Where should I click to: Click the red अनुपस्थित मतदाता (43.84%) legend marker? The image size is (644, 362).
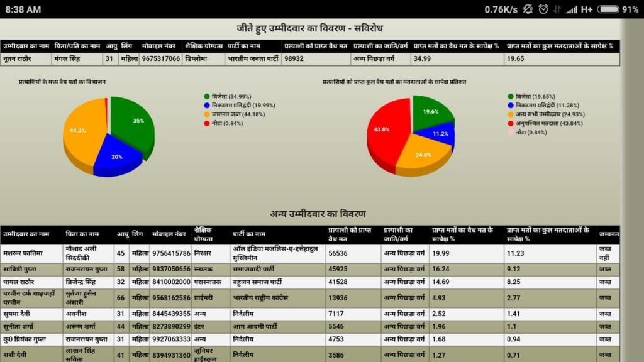point(511,123)
